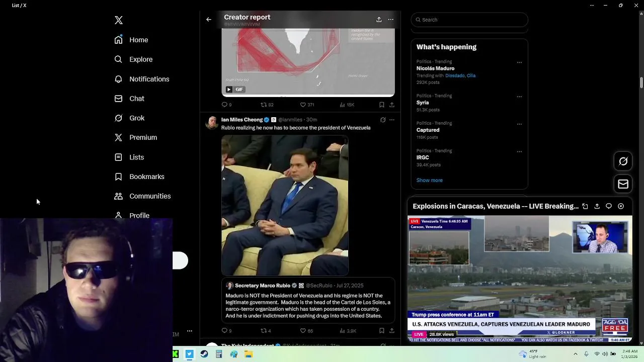644x362 pixels.
Task: Reply to the Rubio post with 9 replies
Action: coord(226,331)
